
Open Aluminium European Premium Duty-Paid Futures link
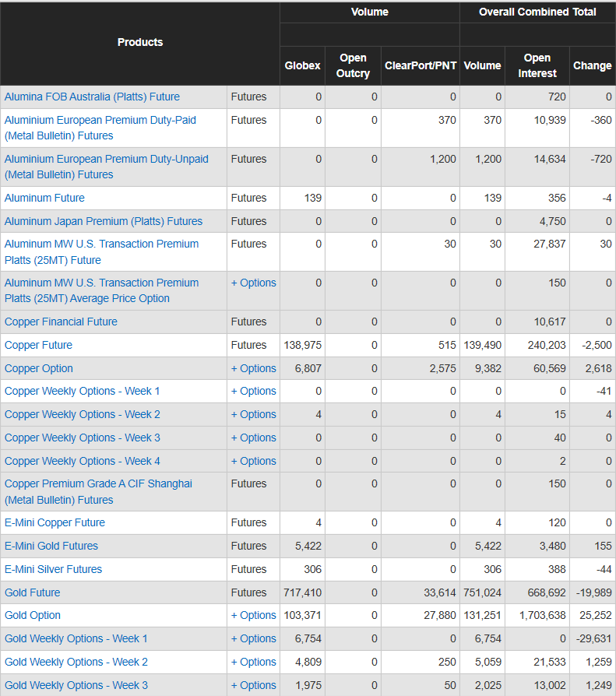pos(100,128)
